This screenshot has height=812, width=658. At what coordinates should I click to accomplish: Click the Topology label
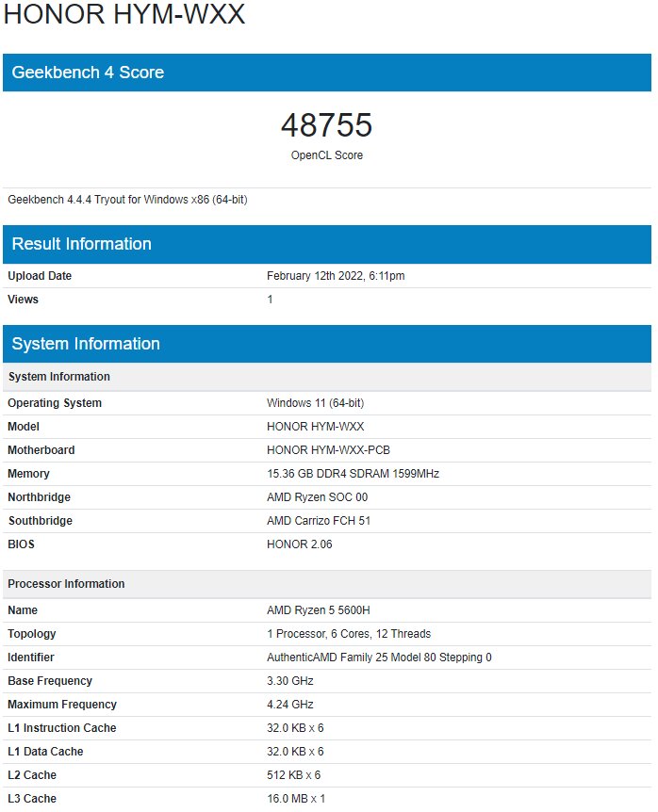click(x=32, y=634)
